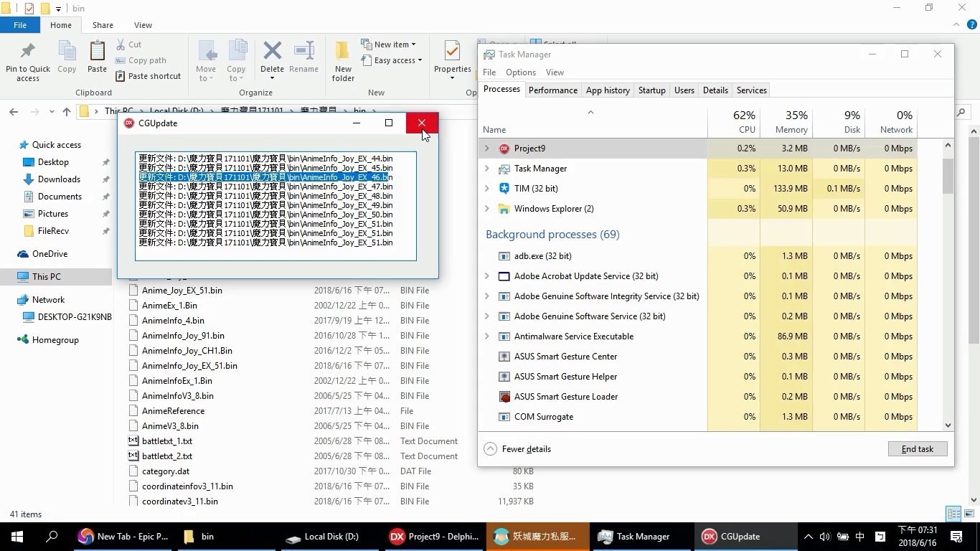
Task: Open the Easy access dropdown
Action: (x=398, y=60)
